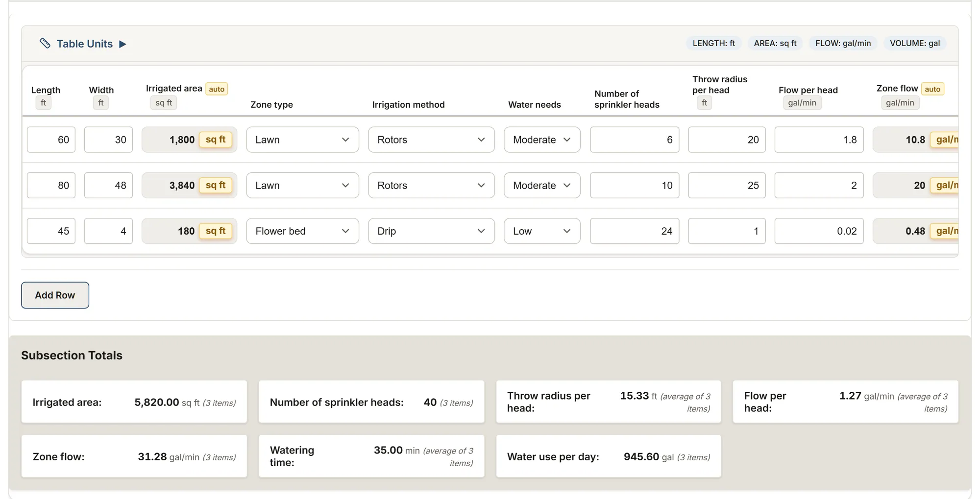Click the sq ft unit badge beside 180
Screen dimensions: 980x499
pyautogui.click(x=216, y=231)
